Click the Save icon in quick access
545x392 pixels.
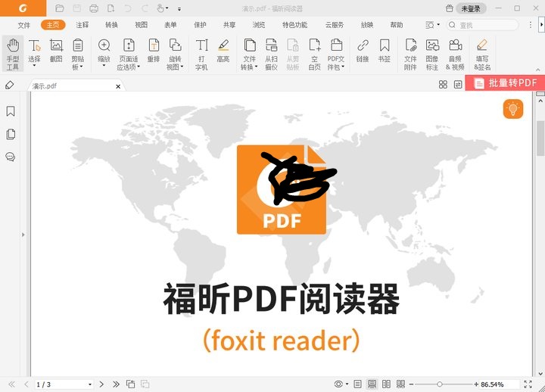click(76, 8)
